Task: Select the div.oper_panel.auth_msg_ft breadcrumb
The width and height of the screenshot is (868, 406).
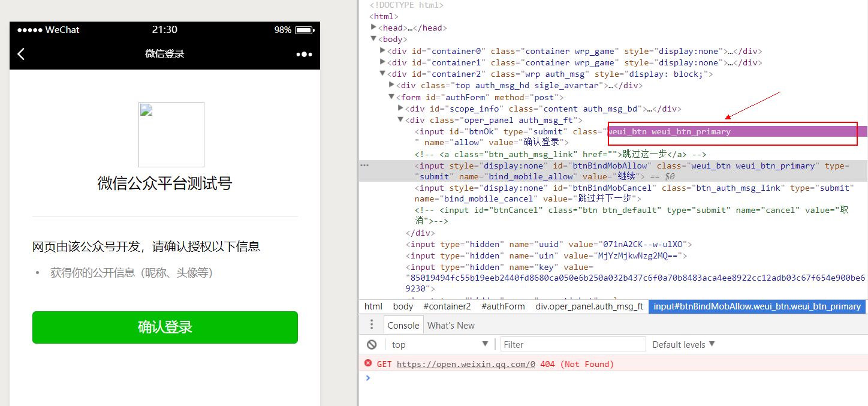Action: 589,306
